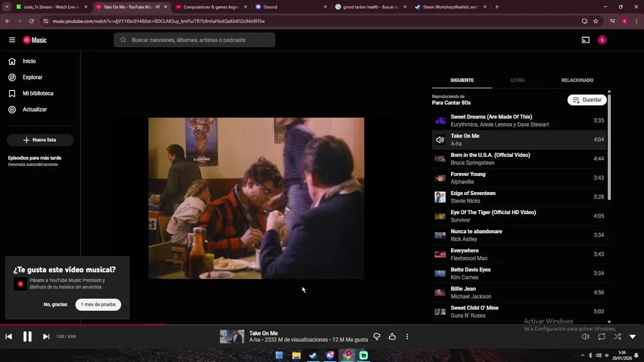The width and height of the screenshot is (644, 362).
Task: Open the hamburger guide menu
Action: point(12,40)
